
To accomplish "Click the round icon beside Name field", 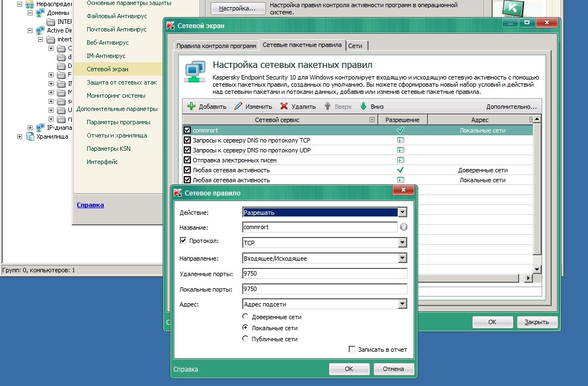I will click(404, 227).
